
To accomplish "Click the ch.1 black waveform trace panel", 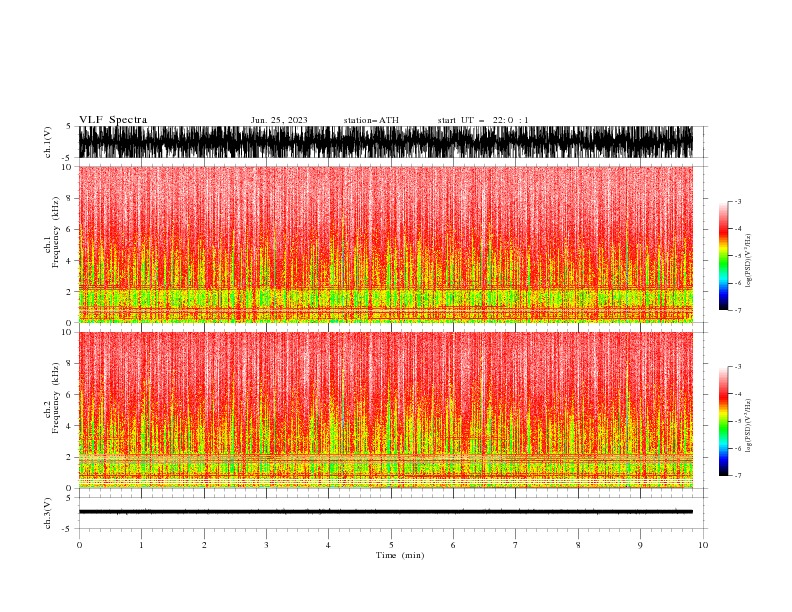I will point(385,142).
